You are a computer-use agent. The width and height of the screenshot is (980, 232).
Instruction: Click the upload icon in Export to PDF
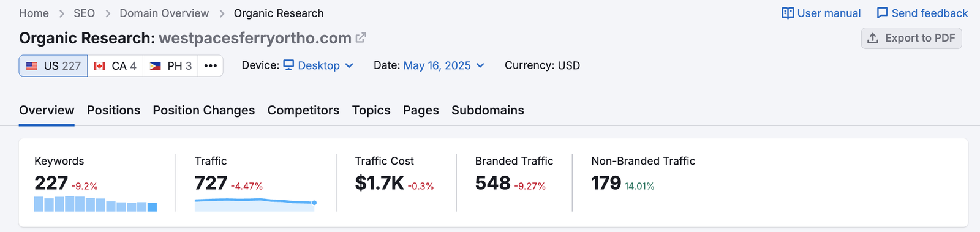click(x=873, y=38)
